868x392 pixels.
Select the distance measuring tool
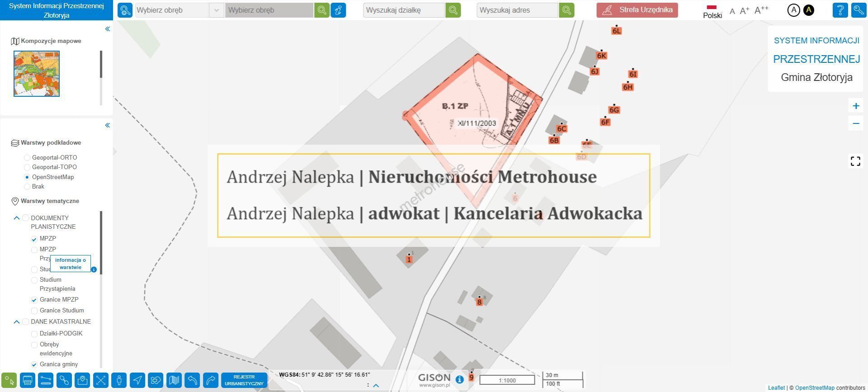(x=46, y=380)
